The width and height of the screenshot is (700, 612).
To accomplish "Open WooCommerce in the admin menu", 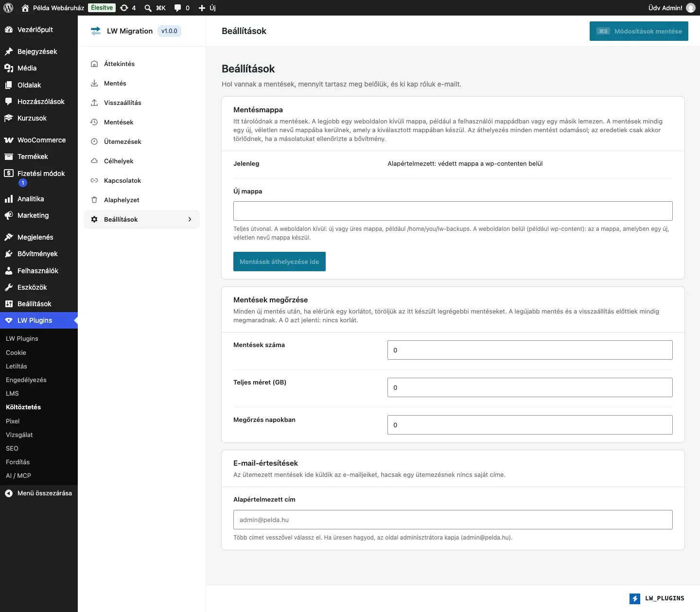I will [x=39, y=140].
